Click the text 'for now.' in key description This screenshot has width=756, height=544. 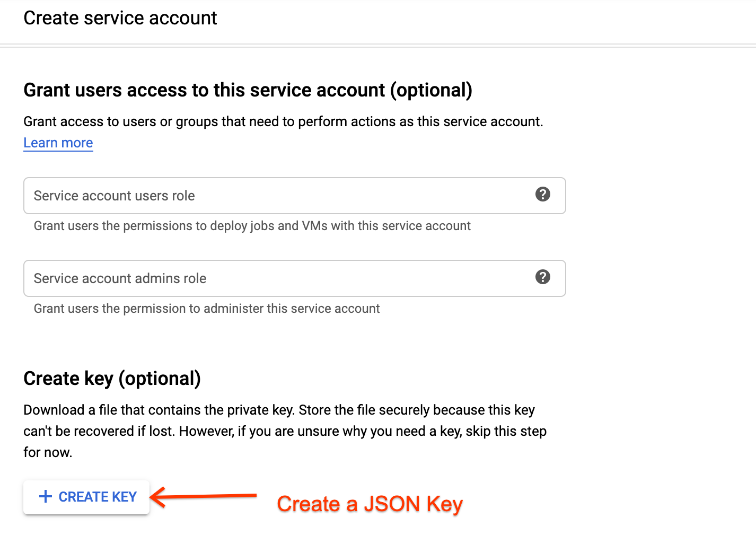[x=48, y=452]
